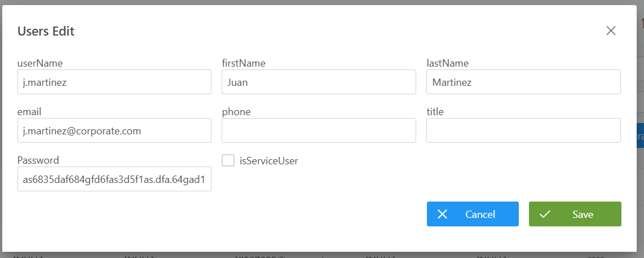Focus the empty phone field
The width and height of the screenshot is (644, 258).
coord(319,130)
